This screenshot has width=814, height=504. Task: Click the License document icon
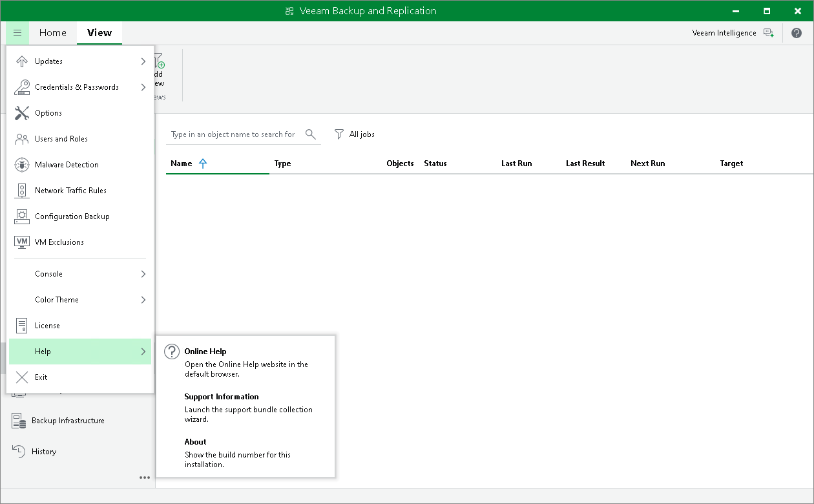pos(22,326)
